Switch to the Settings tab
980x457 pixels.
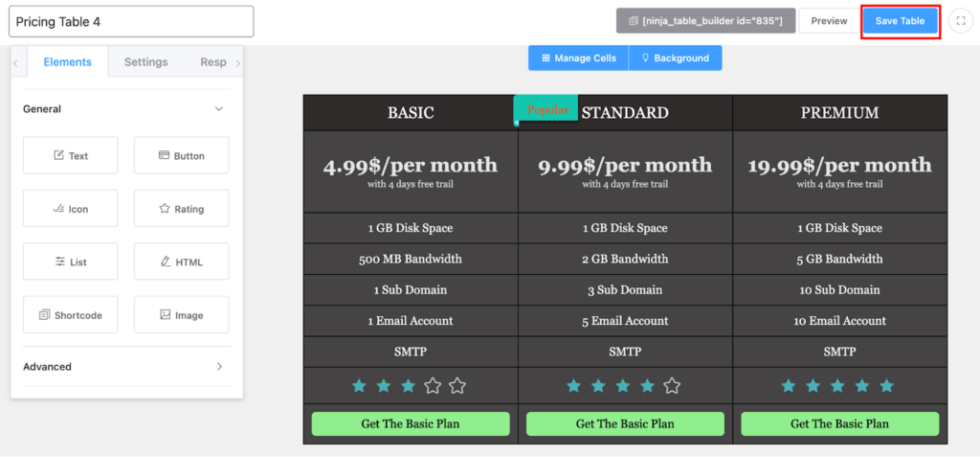point(145,62)
